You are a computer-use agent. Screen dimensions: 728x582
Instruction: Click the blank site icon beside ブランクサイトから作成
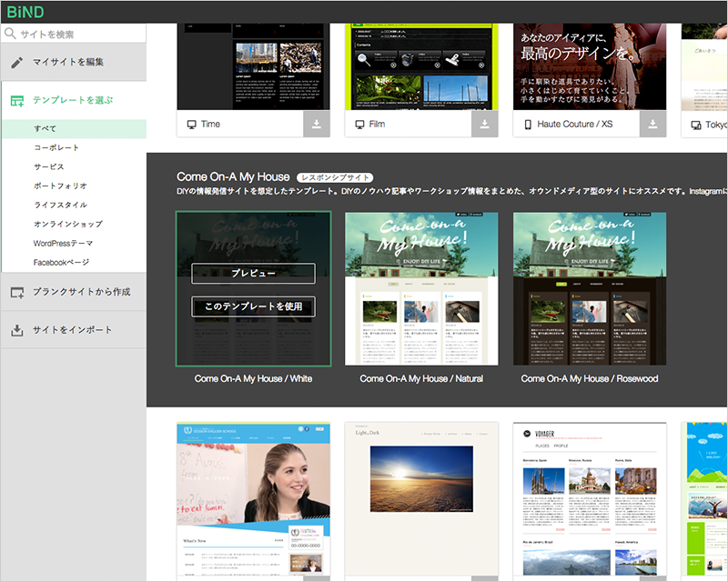pos(16,292)
